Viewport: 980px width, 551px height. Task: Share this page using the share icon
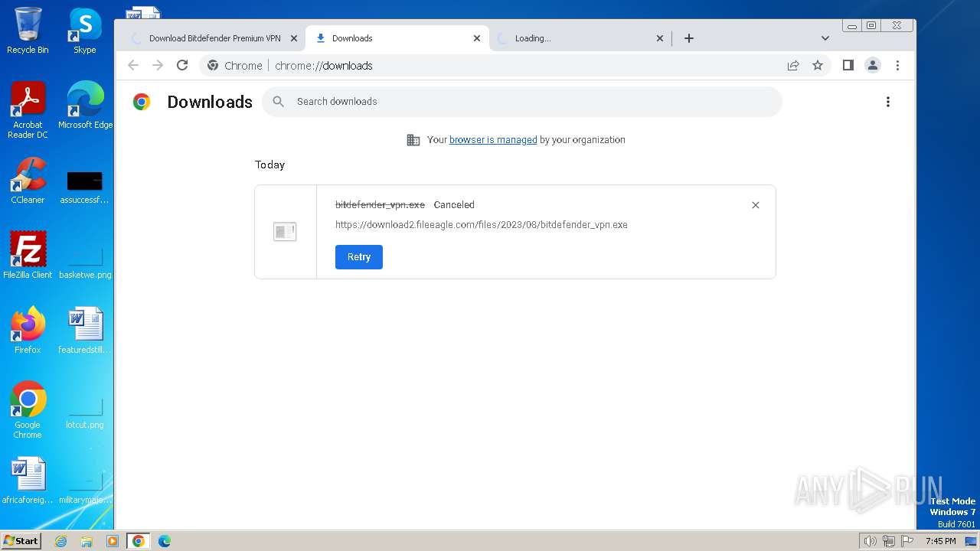(x=793, y=65)
